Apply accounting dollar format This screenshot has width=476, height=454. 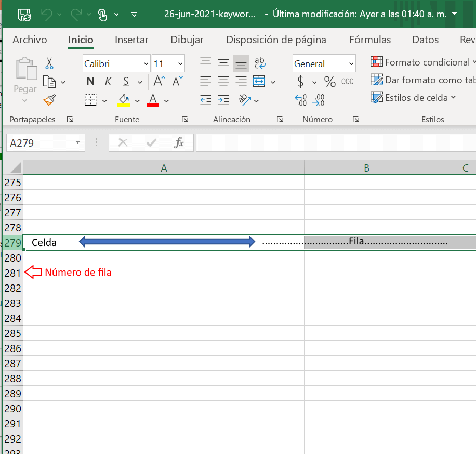point(300,82)
